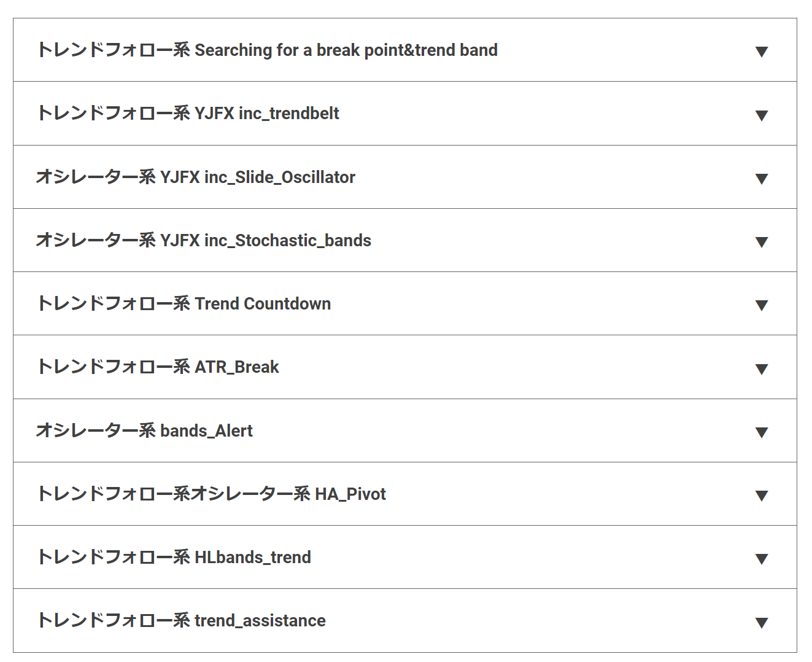Click the triangle icon beside YJFX inc_trendbelt
The width and height of the screenshot is (812, 662).
point(762,115)
